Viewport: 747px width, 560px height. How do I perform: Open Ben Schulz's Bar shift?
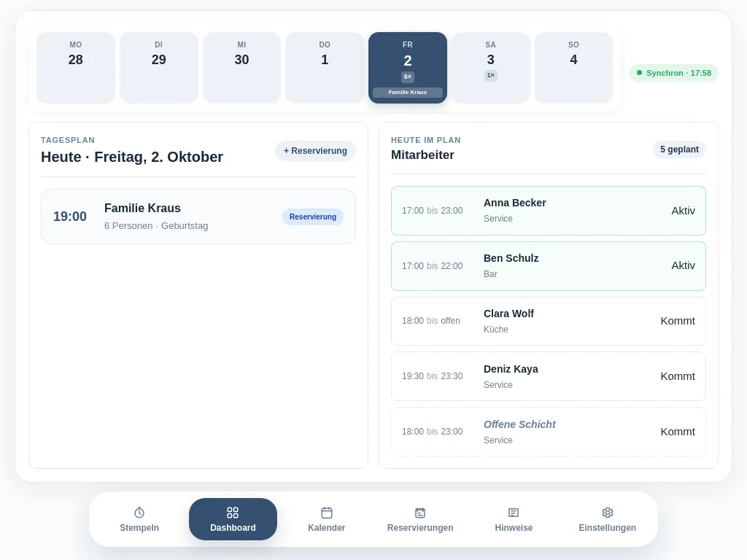pyautogui.click(x=549, y=265)
